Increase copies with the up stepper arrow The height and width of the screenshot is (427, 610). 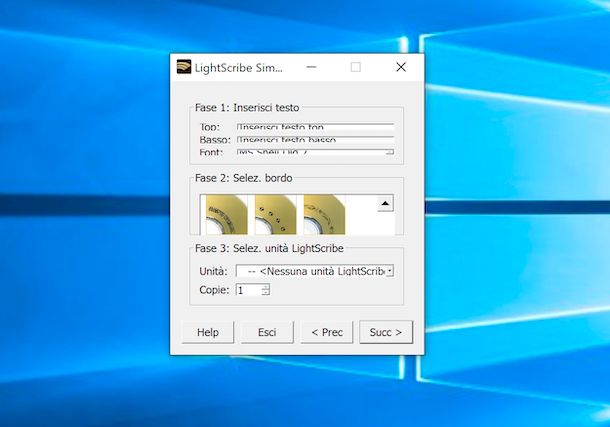click(265, 287)
